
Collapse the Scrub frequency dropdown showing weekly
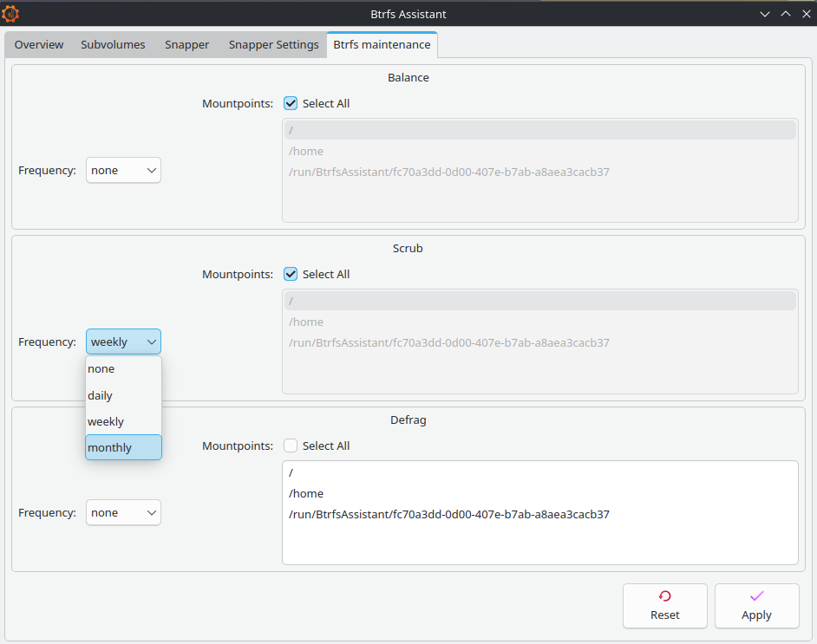coord(123,342)
